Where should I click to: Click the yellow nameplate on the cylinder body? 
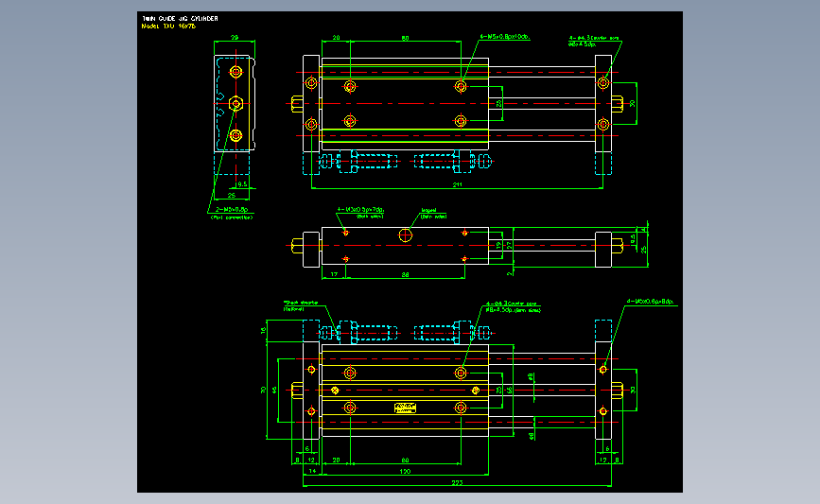tap(405, 408)
